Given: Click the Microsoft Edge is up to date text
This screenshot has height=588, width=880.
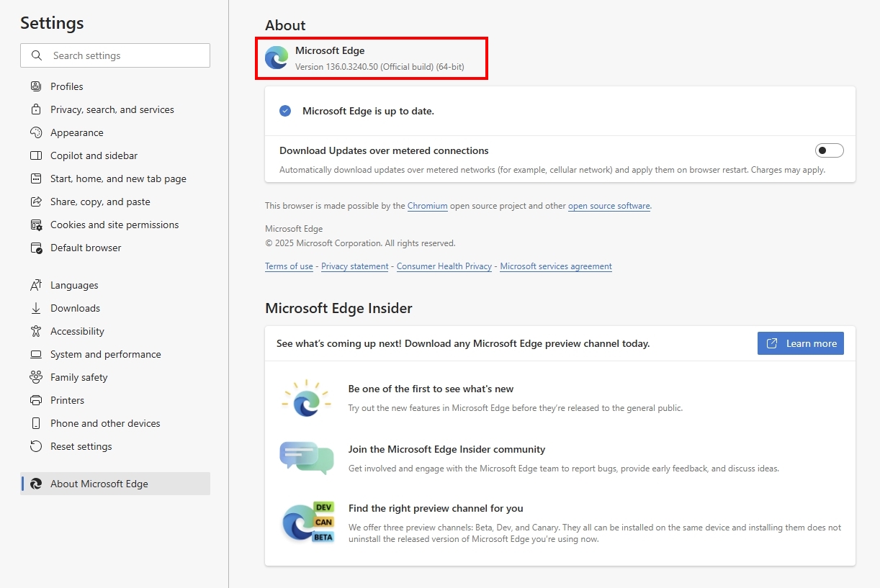Looking at the screenshot, I should coord(368,111).
